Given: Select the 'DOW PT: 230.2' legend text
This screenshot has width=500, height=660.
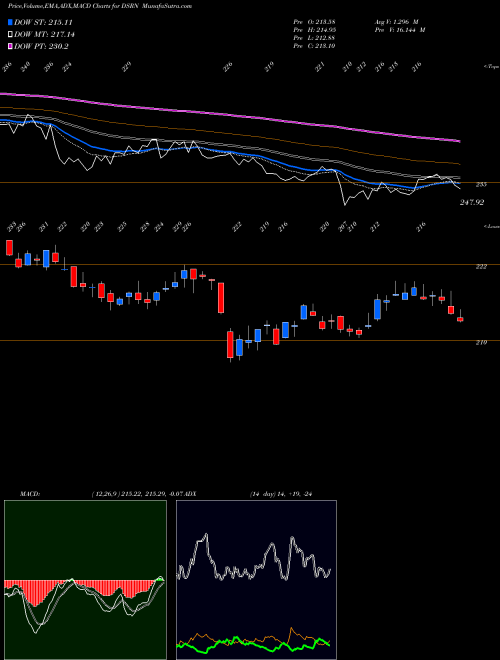Looking at the screenshot, I should click(x=41, y=47).
